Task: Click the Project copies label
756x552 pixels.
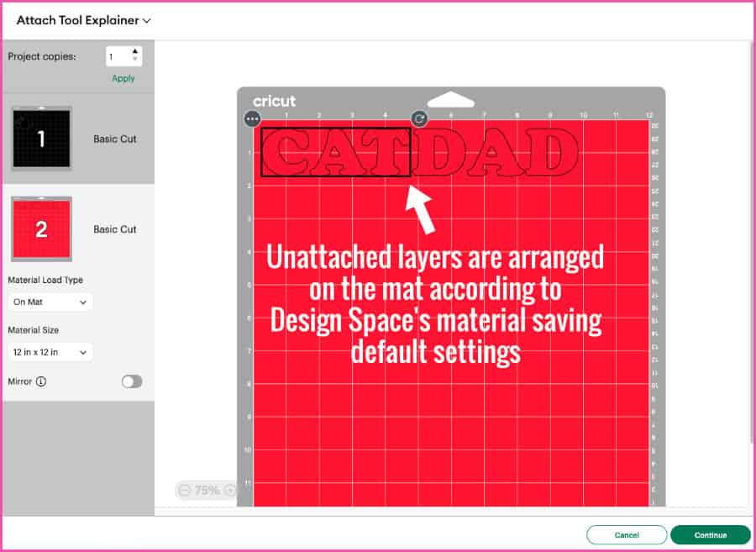Action: point(42,56)
